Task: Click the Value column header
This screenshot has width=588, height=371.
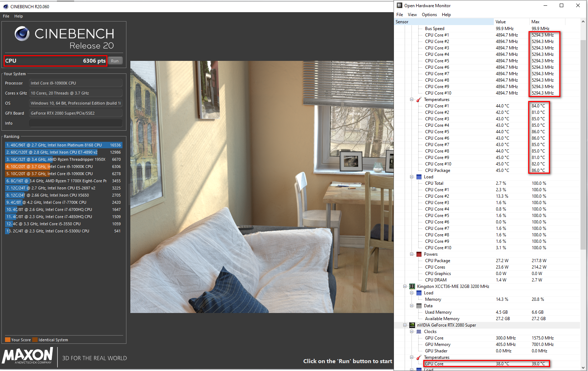Action: pos(511,22)
